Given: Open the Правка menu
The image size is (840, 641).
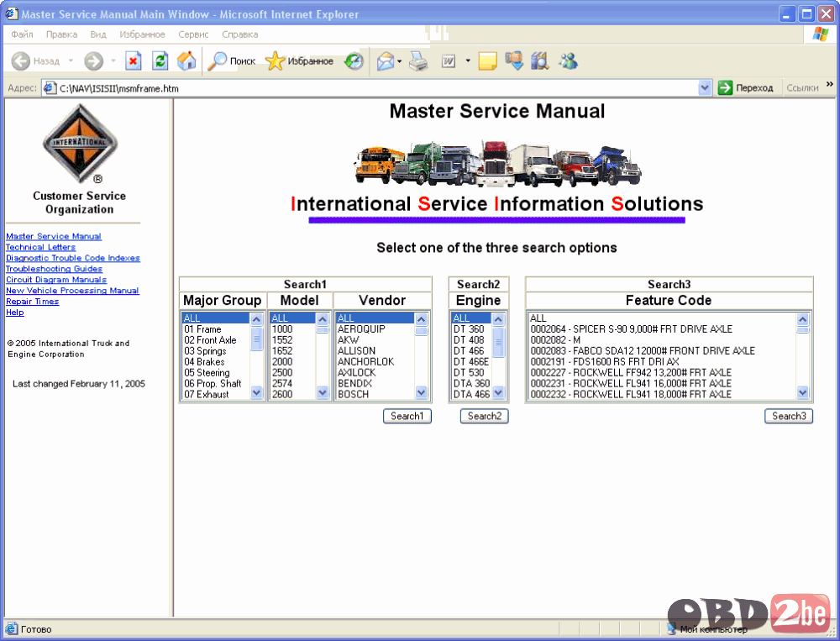Looking at the screenshot, I should (61, 34).
